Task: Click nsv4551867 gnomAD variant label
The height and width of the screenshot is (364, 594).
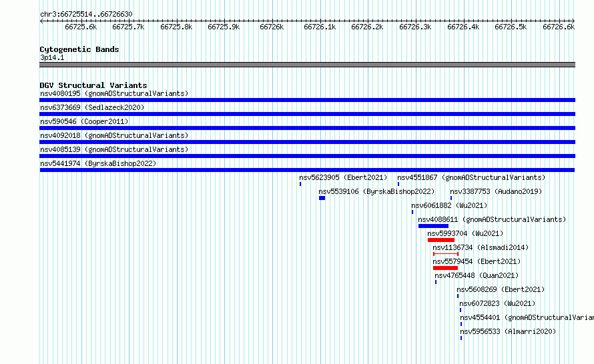Action: click(x=471, y=177)
